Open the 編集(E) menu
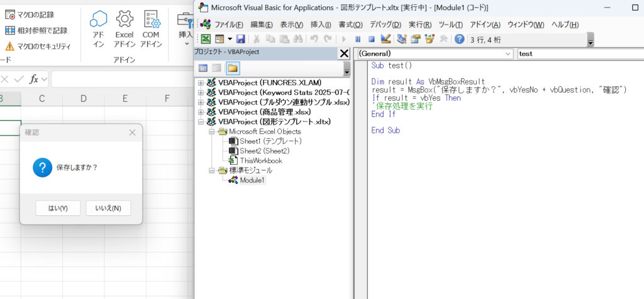This screenshot has height=299, width=644. click(x=262, y=25)
